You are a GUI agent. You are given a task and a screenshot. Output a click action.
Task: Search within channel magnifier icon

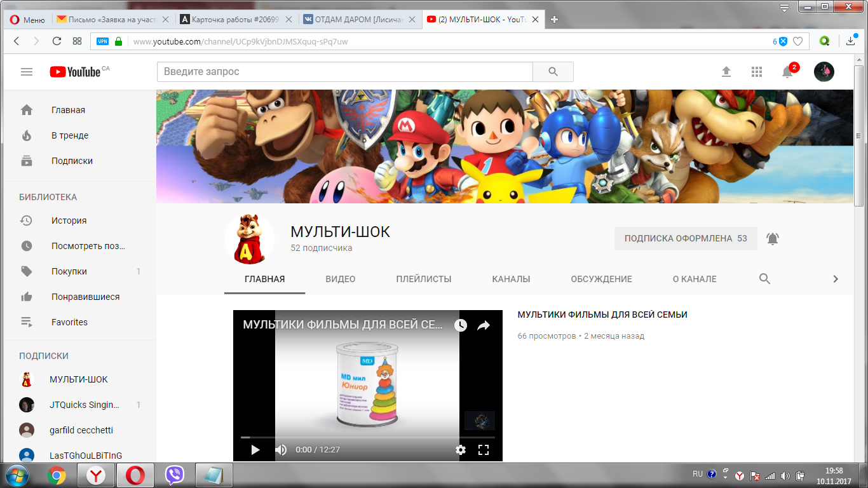click(x=765, y=279)
